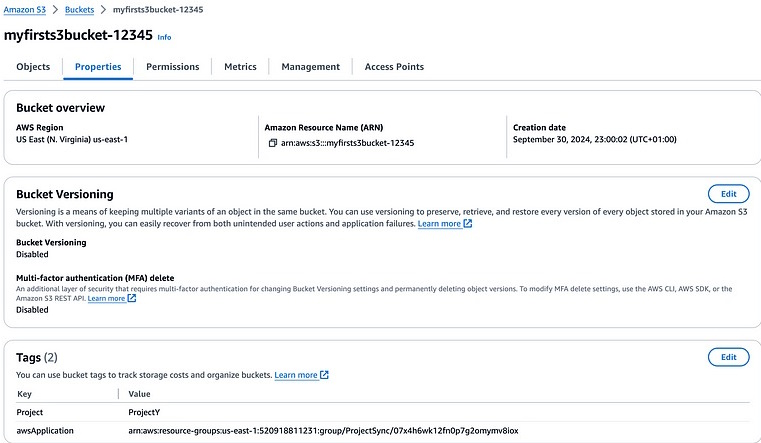Switch to the Permissions tab
Viewport: 761px width, 443px height.
[x=172, y=67]
